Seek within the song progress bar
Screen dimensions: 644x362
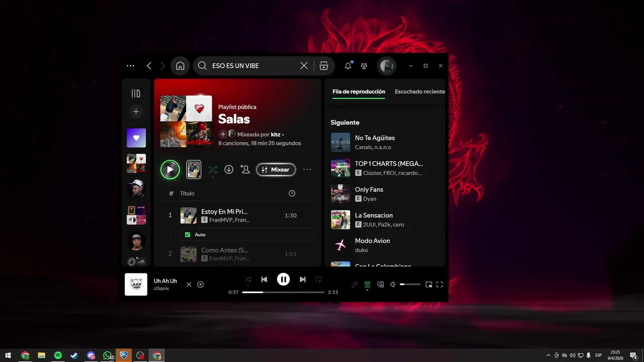pyautogui.click(x=283, y=292)
